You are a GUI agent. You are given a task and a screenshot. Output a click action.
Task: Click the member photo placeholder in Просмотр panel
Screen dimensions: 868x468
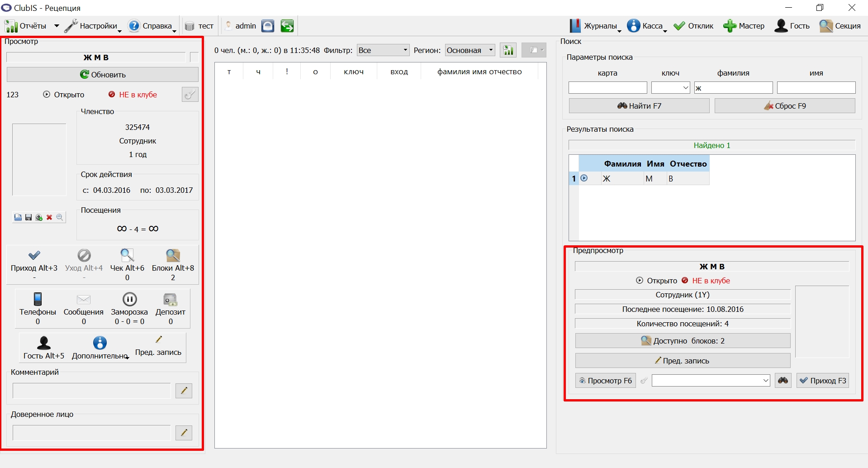pos(39,159)
